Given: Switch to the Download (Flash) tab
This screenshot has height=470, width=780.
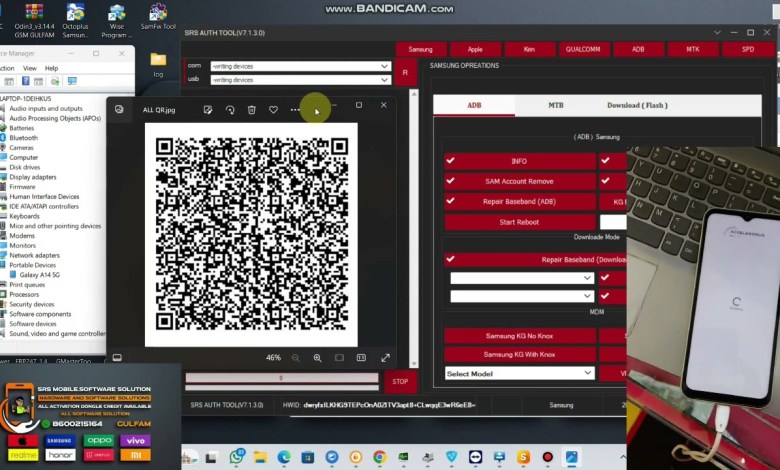Looking at the screenshot, I should (637, 105).
